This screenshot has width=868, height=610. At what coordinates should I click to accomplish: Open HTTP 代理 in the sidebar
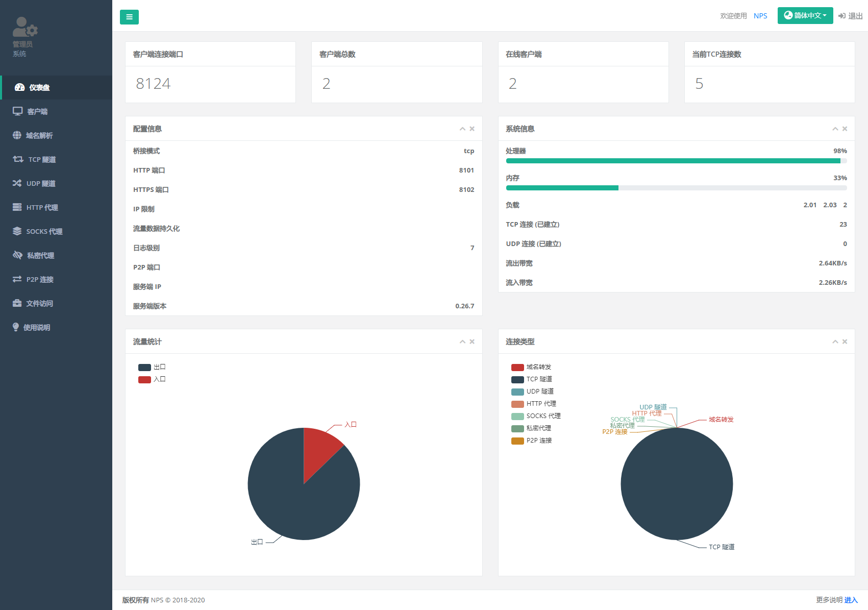42,207
